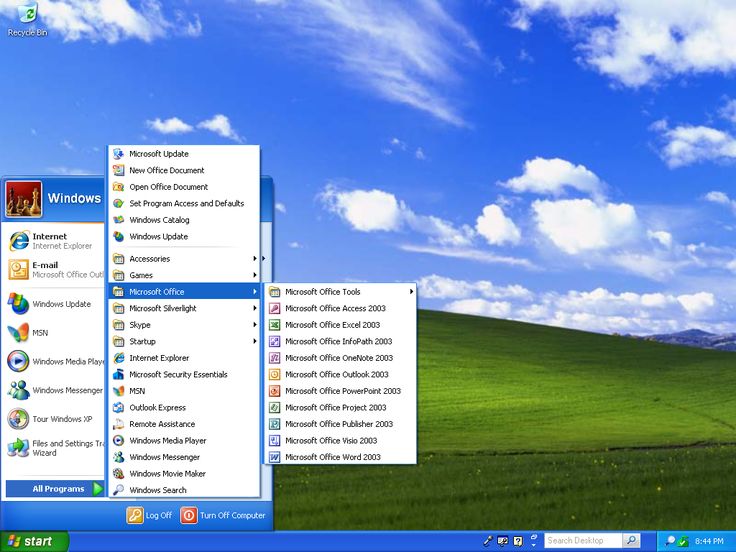Open Microsoft Office Access 2003
Screen dimensions: 736x552
(340, 308)
